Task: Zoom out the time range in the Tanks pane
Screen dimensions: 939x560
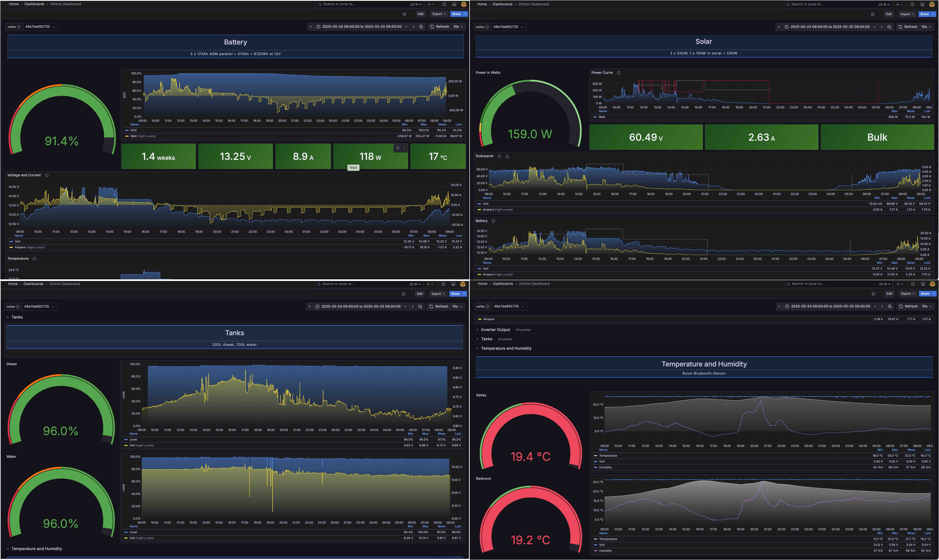Action: point(420,306)
